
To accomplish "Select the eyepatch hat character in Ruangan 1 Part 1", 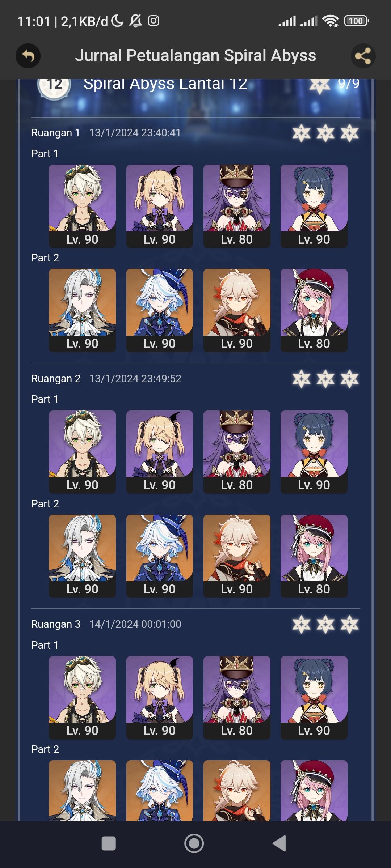I will 237,206.
